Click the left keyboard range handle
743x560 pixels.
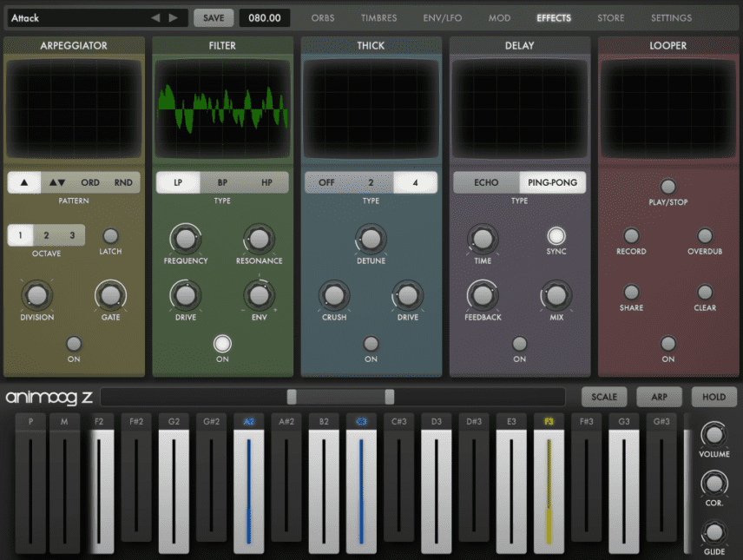point(292,397)
